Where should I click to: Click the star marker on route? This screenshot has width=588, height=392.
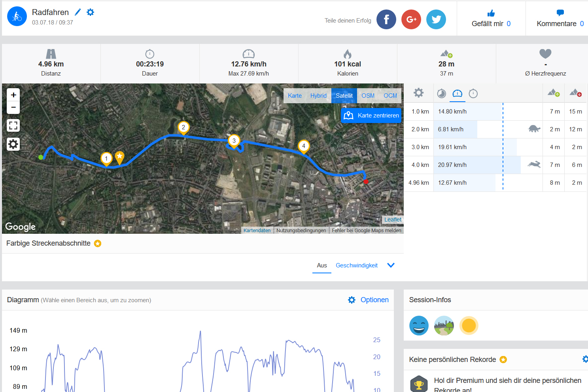(119, 157)
